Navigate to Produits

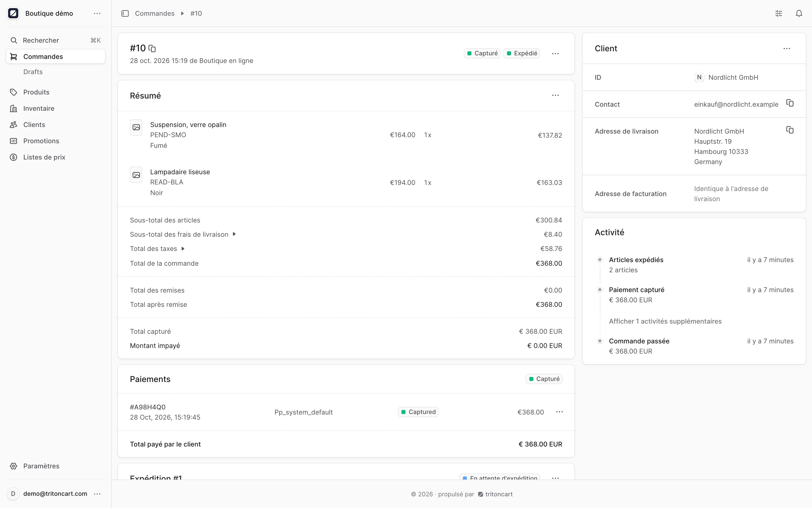click(x=55, y=92)
